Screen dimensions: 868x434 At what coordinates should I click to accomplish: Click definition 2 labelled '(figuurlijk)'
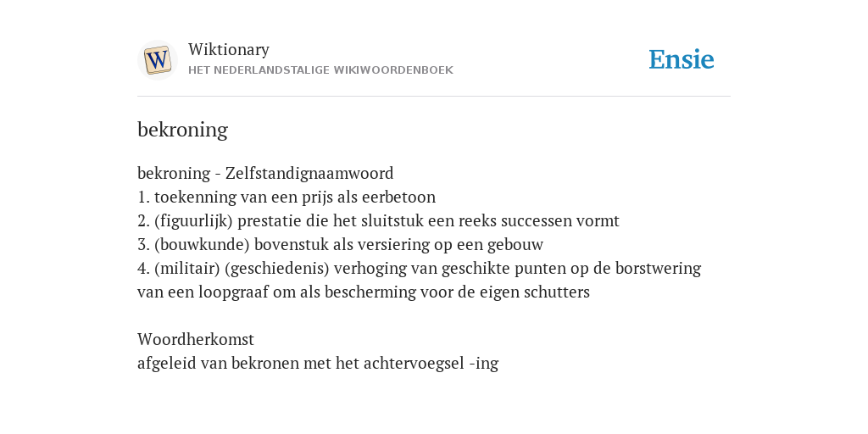pos(378,221)
